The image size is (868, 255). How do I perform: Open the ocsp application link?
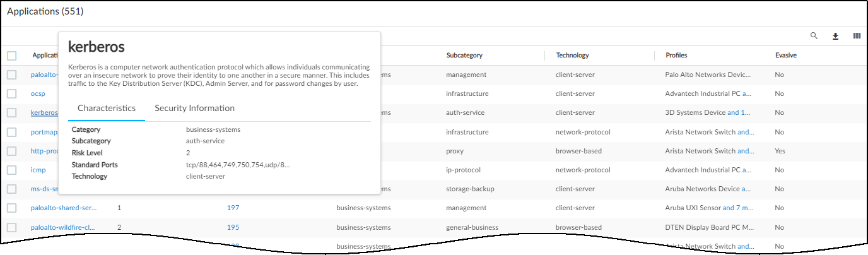tap(38, 93)
